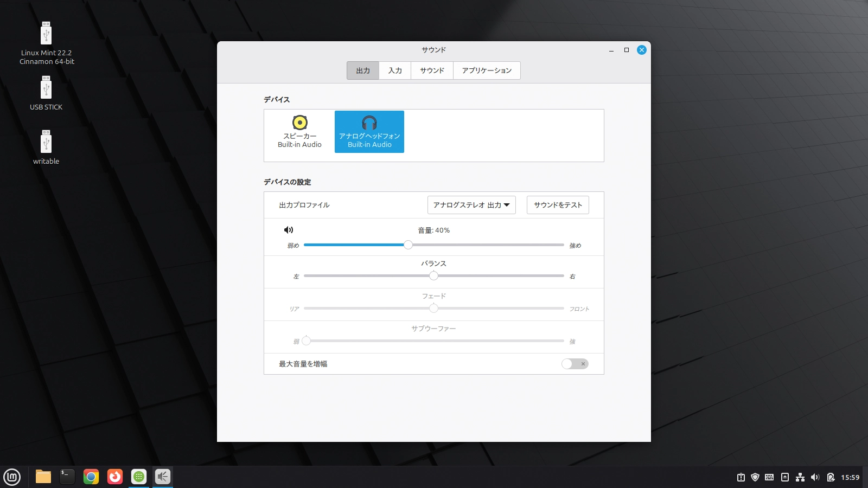
Task: Switch to the サウンド tab button
Action: (431, 70)
